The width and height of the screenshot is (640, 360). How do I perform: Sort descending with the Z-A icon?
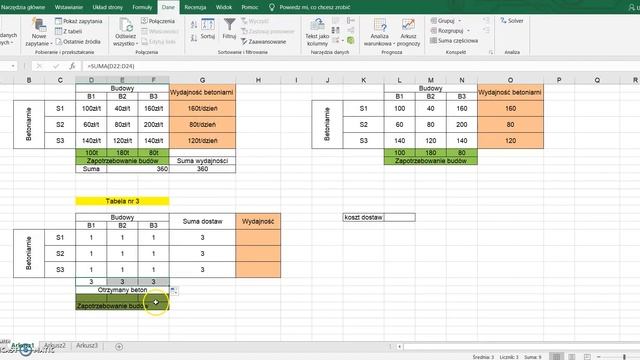[x=194, y=38]
